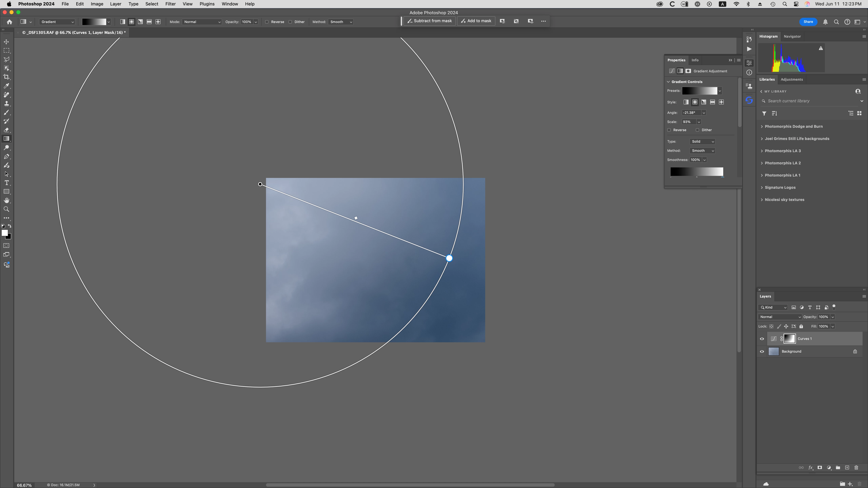
Task: Enable Dither in Gradient Controls panel
Action: (x=697, y=130)
